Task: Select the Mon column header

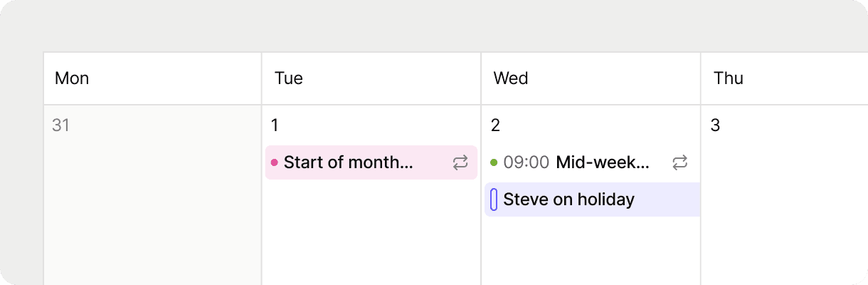Action: (72, 78)
